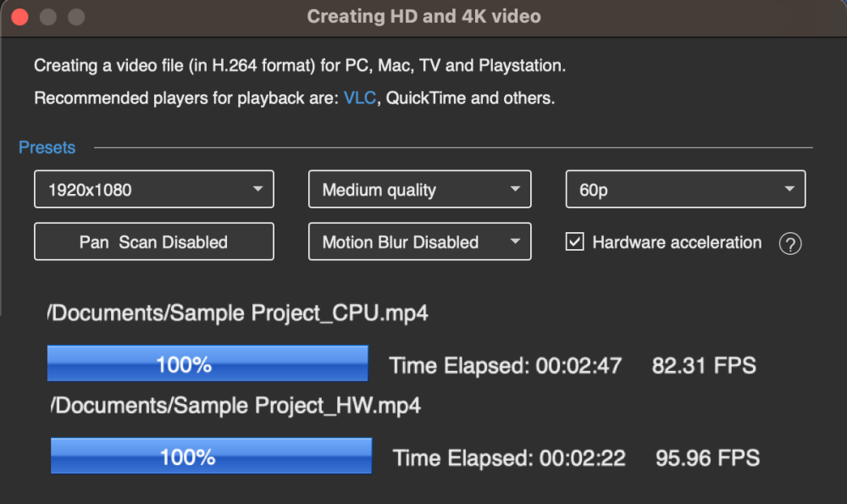This screenshot has width=847, height=504.
Task: Expand the Motion Blur Disabled dropdown
Action: [x=419, y=242]
